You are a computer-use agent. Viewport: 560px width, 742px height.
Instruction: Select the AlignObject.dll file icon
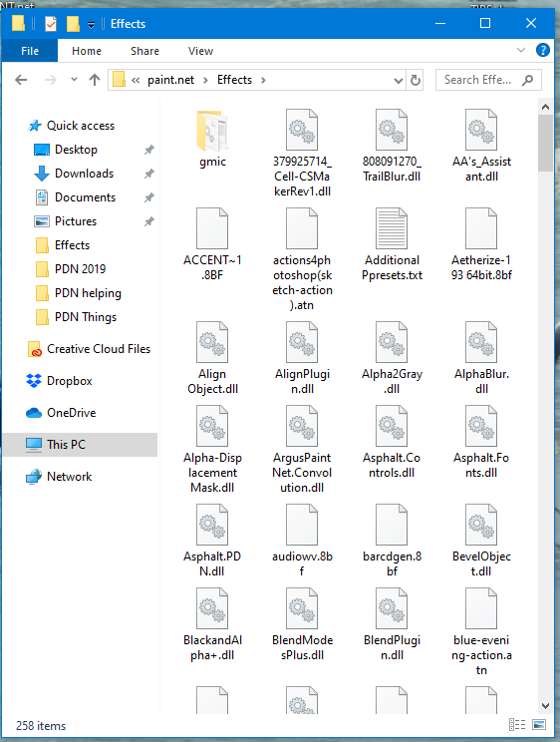tap(212, 342)
